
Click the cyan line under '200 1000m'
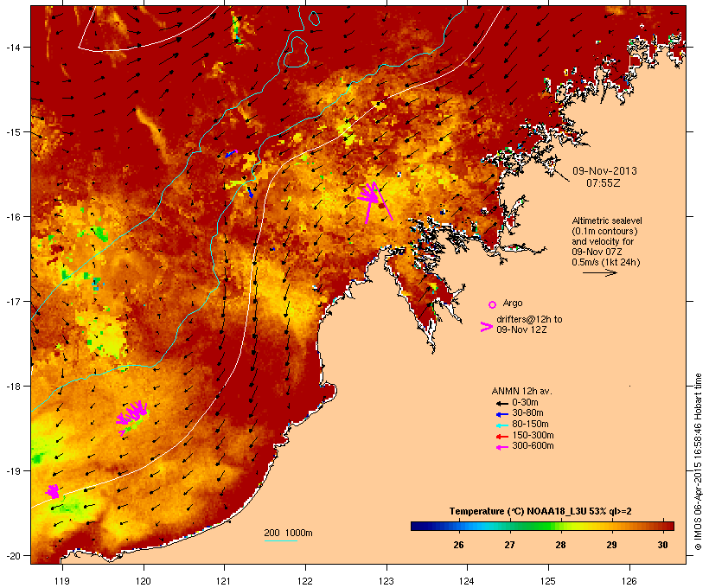(280, 540)
